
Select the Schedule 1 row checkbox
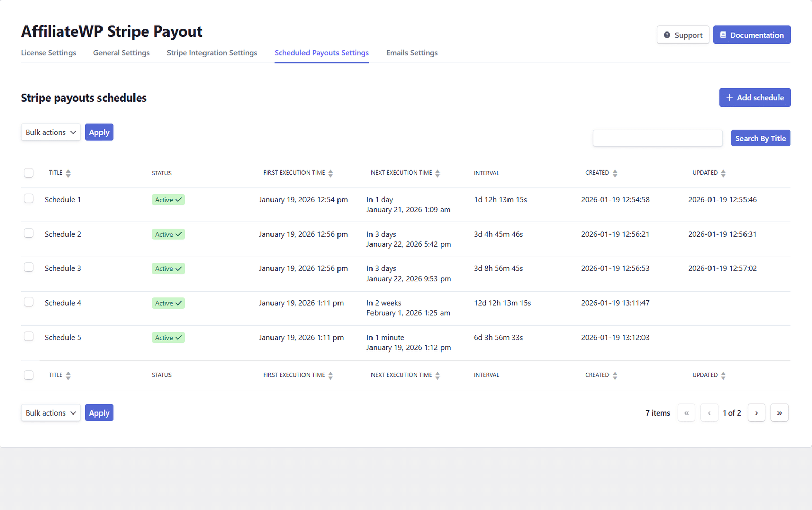pos(29,199)
